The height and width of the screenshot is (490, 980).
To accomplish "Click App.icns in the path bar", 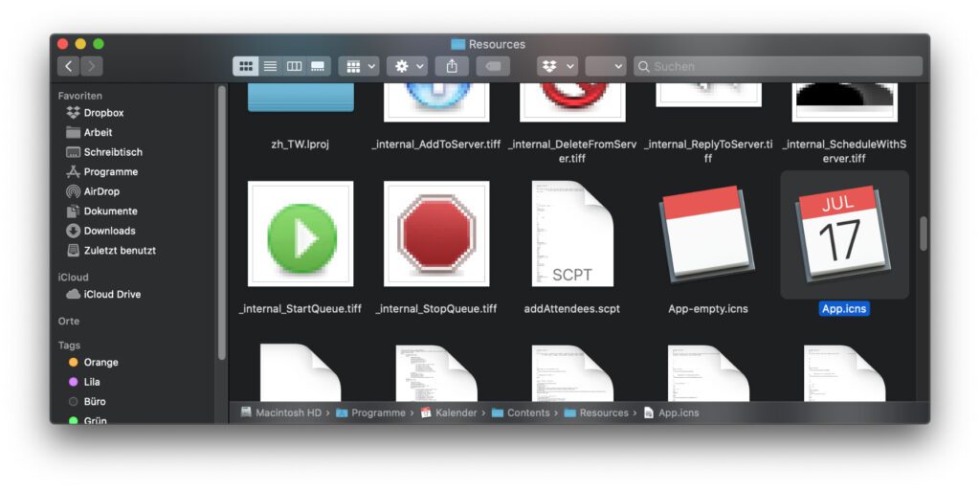I will [671, 413].
